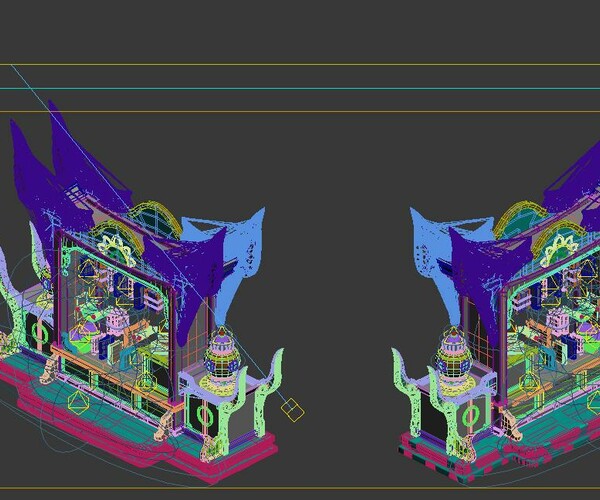Select the yellow diamond target gizmo
600x500 pixels.
(x=293, y=410)
